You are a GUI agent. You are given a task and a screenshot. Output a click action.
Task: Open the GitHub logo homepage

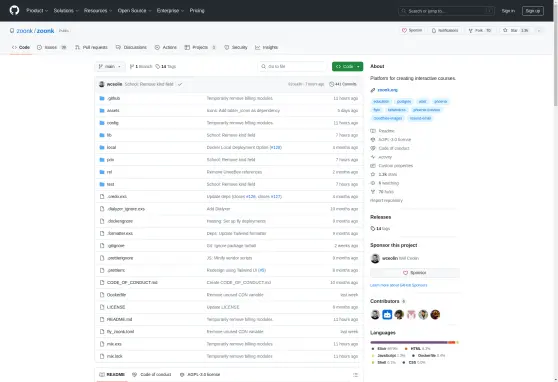click(14, 10)
